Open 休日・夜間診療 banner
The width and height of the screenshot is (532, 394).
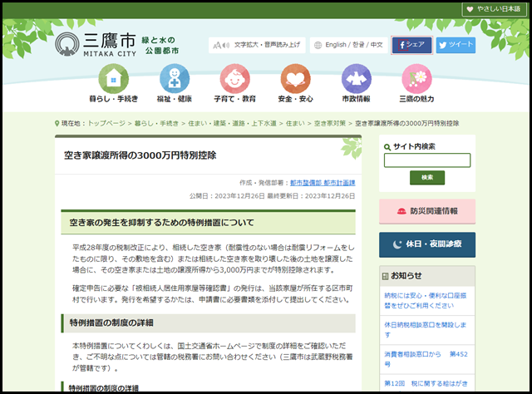tap(427, 244)
